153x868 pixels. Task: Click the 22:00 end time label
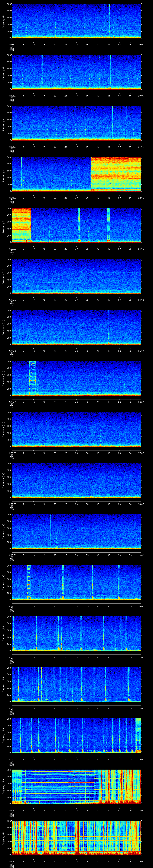tap(141, 198)
